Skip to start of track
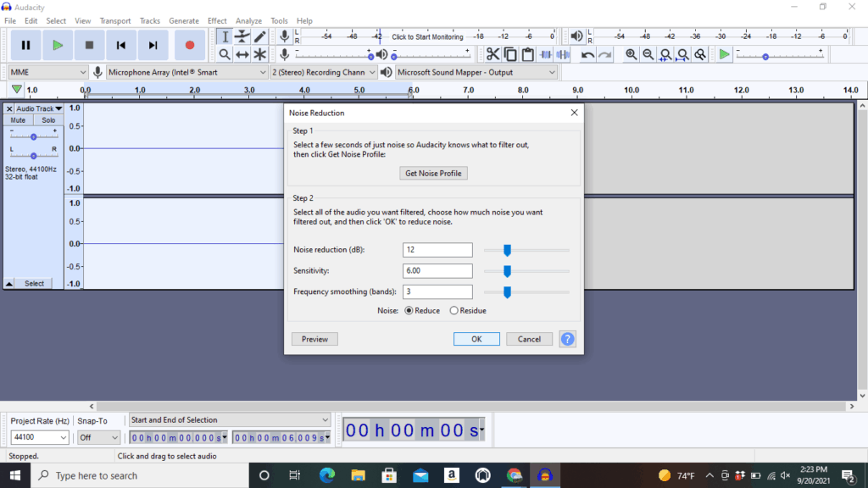The width and height of the screenshot is (868, 488). click(x=121, y=45)
